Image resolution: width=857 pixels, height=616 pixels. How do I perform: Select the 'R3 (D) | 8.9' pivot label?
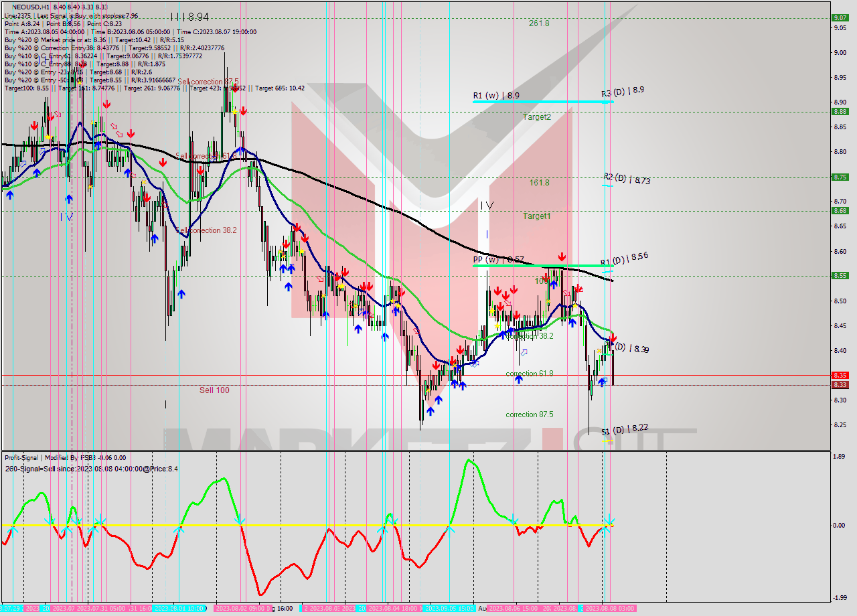pos(623,92)
